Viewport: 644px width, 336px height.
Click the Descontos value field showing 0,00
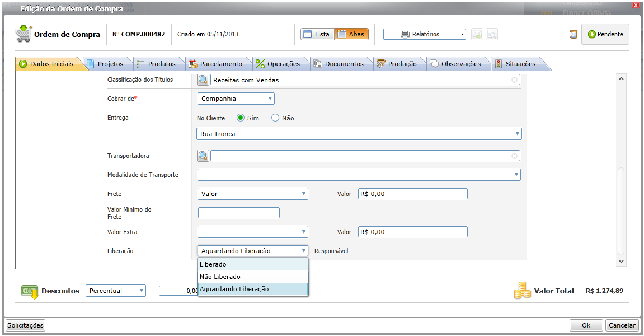178,291
